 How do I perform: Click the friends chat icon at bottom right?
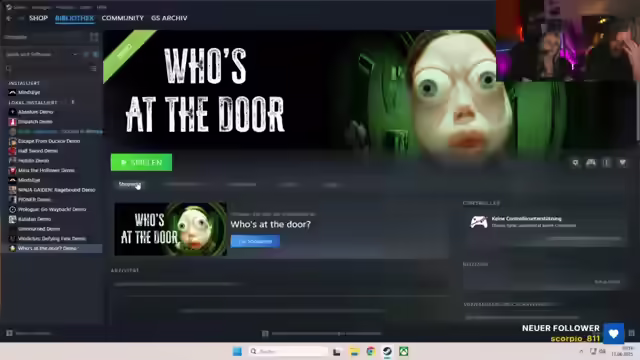[631, 333]
